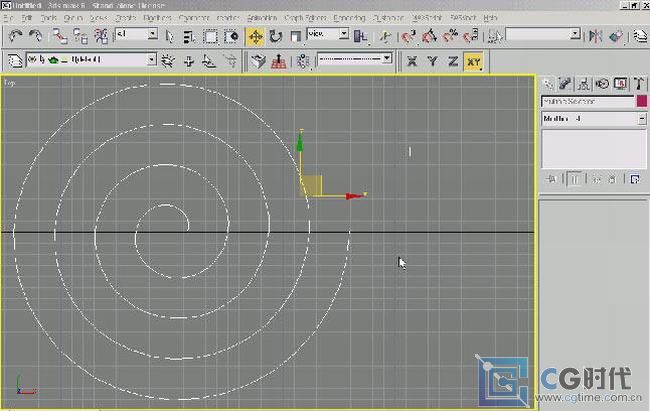This screenshot has width=650, height=411.
Task: Enable the Select and Manipulate tool
Action: coord(385,36)
